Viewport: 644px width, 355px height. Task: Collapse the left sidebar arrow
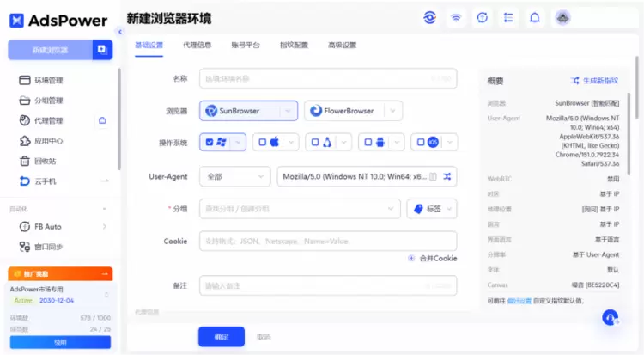click(120, 32)
